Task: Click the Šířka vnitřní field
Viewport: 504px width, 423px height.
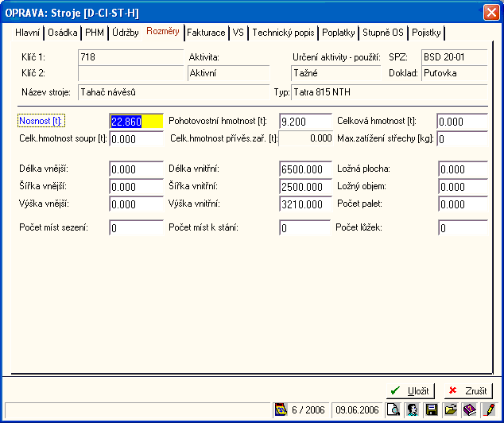Action: pyautogui.click(x=305, y=186)
